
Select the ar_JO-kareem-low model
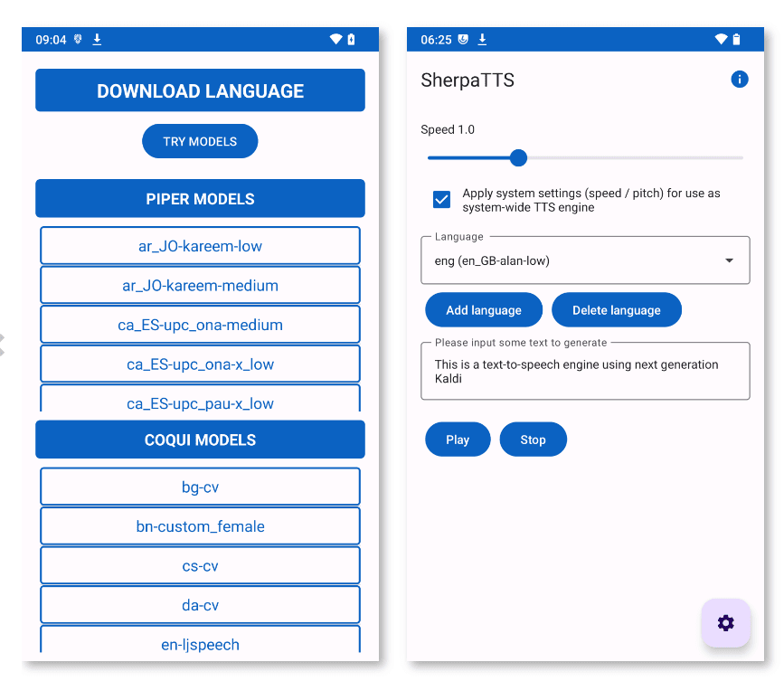pyautogui.click(x=200, y=245)
